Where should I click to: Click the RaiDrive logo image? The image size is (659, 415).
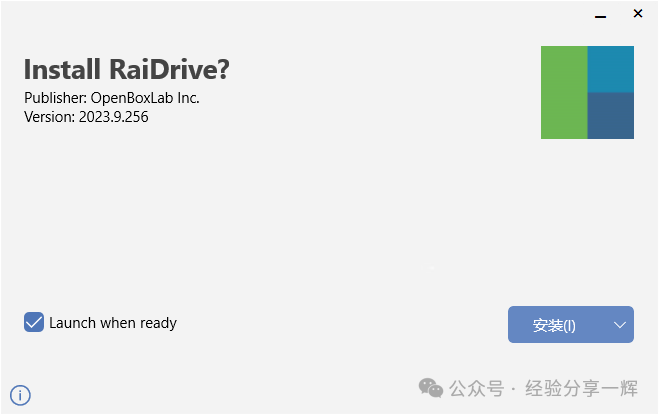click(587, 93)
